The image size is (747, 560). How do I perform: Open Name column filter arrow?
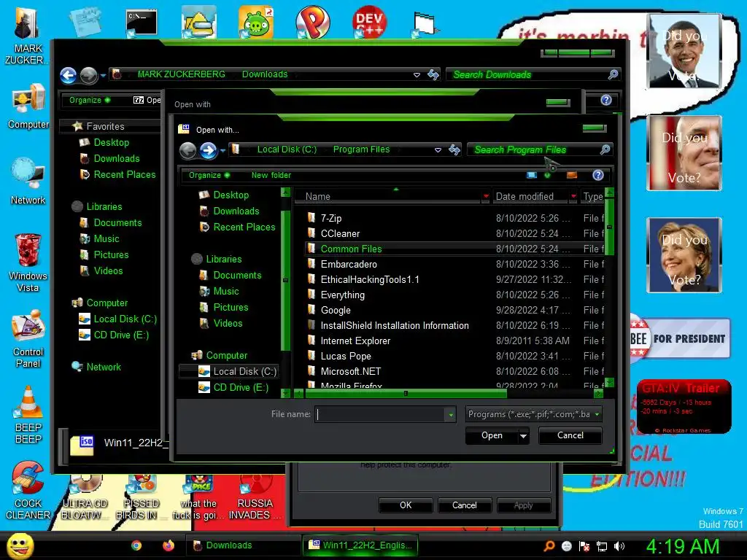tap(485, 196)
